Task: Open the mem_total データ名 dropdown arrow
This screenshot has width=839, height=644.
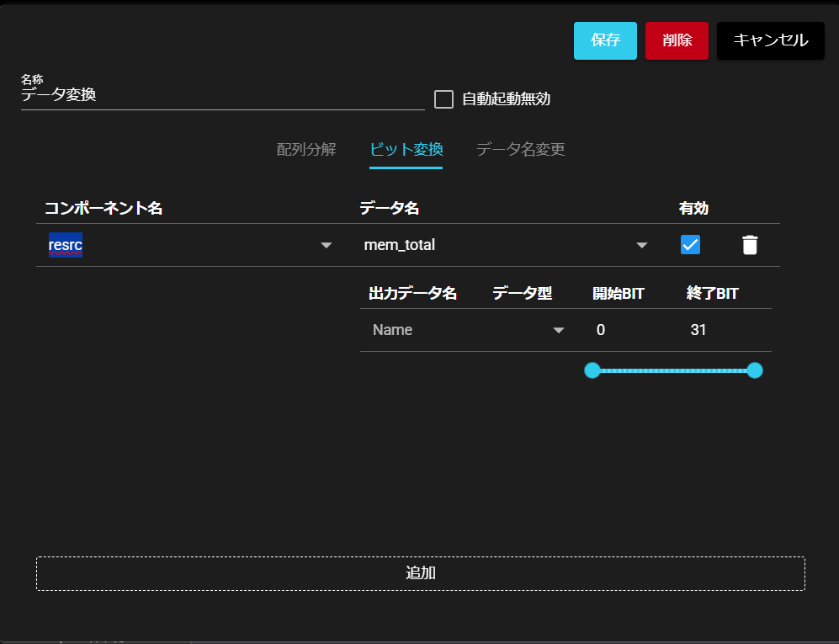Action: (642, 246)
